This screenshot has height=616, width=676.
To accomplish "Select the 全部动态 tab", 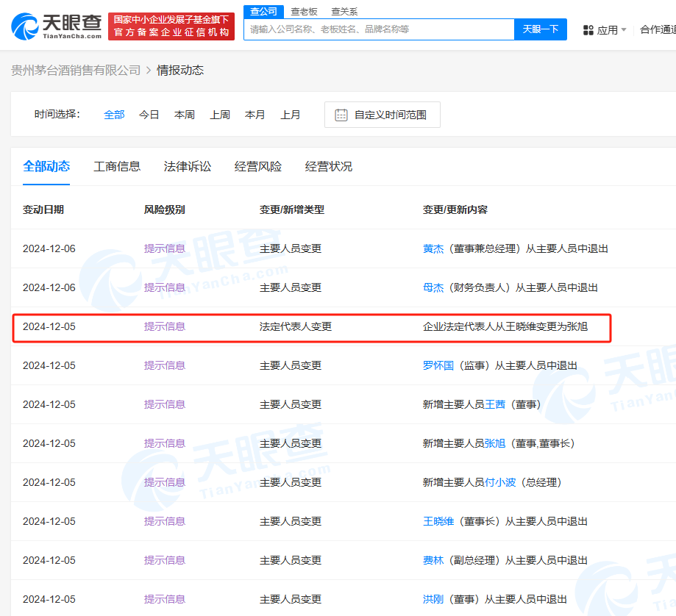I will (46, 166).
